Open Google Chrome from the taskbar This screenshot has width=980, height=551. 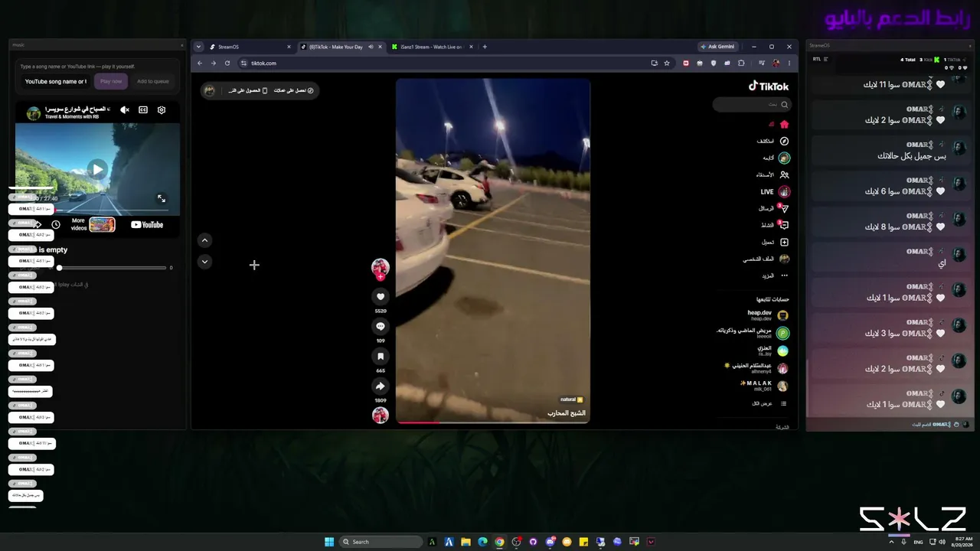(499, 542)
